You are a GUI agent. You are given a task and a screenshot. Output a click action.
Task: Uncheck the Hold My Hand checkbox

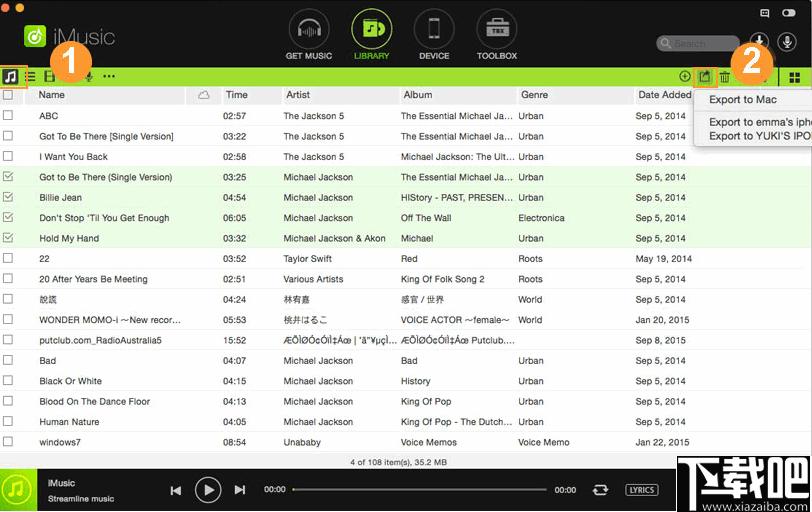(8, 238)
